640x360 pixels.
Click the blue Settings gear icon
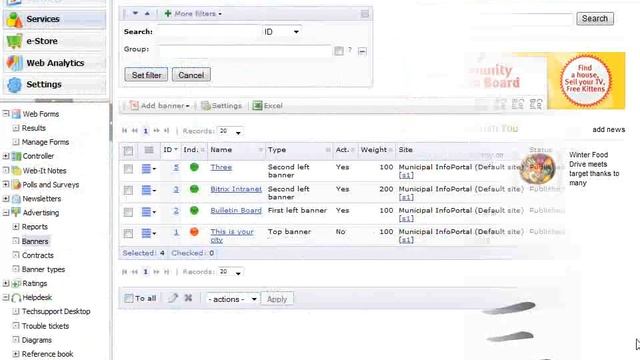pyautogui.click(x=14, y=84)
